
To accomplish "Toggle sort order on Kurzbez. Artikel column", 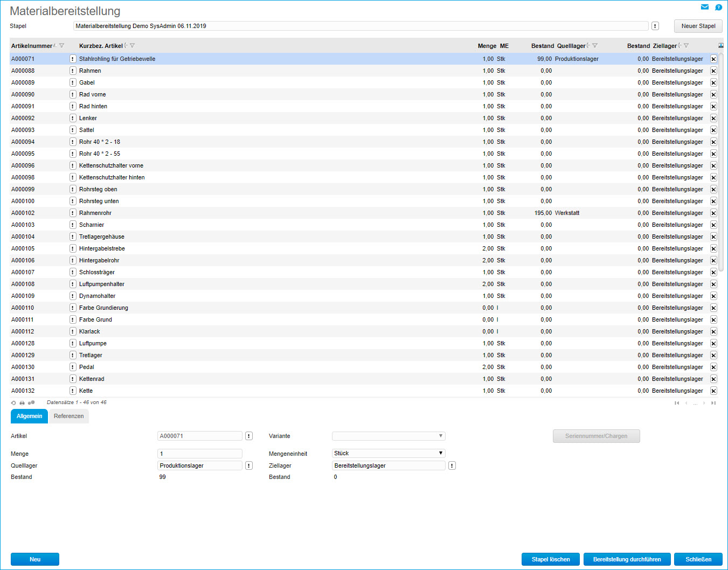I will (x=126, y=46).
